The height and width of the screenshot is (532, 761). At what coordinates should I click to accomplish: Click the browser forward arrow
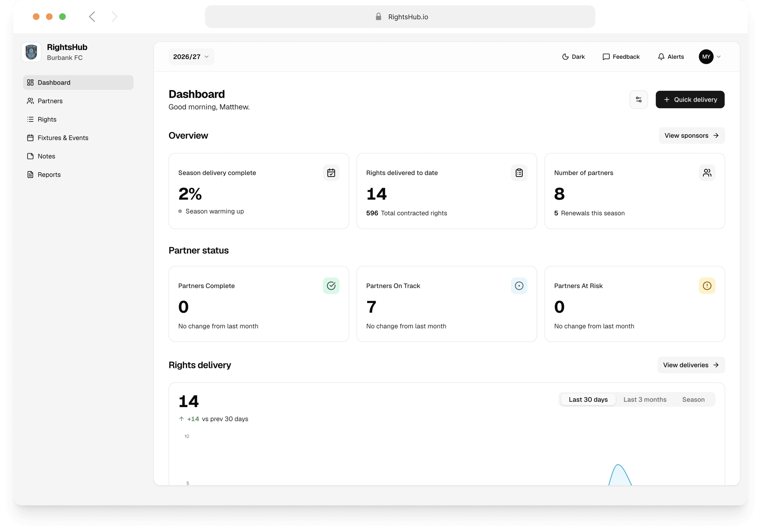114,17
